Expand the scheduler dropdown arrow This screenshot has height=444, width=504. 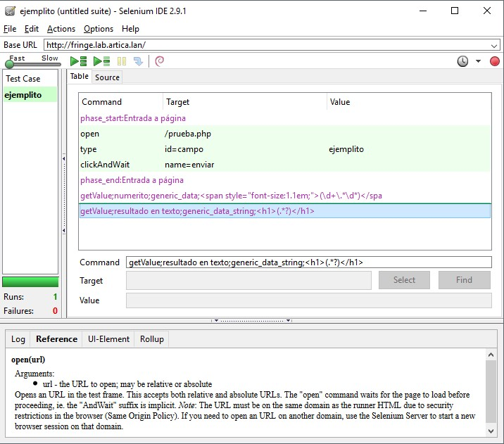(478, 61)
